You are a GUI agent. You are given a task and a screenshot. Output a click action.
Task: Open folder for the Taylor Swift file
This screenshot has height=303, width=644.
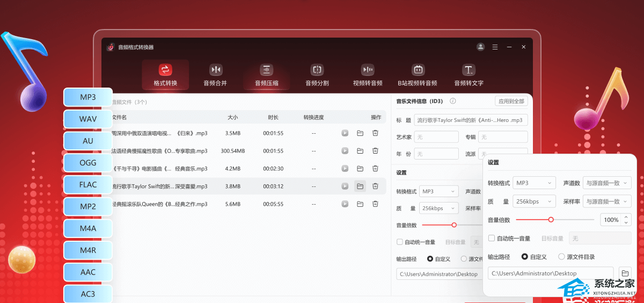pos(360,186)
